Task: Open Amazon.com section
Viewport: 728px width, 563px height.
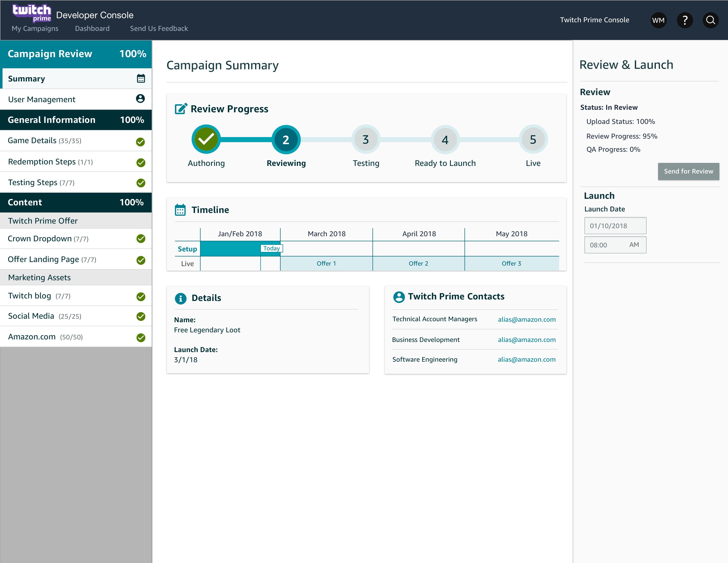Action: (x=76, y=337)
